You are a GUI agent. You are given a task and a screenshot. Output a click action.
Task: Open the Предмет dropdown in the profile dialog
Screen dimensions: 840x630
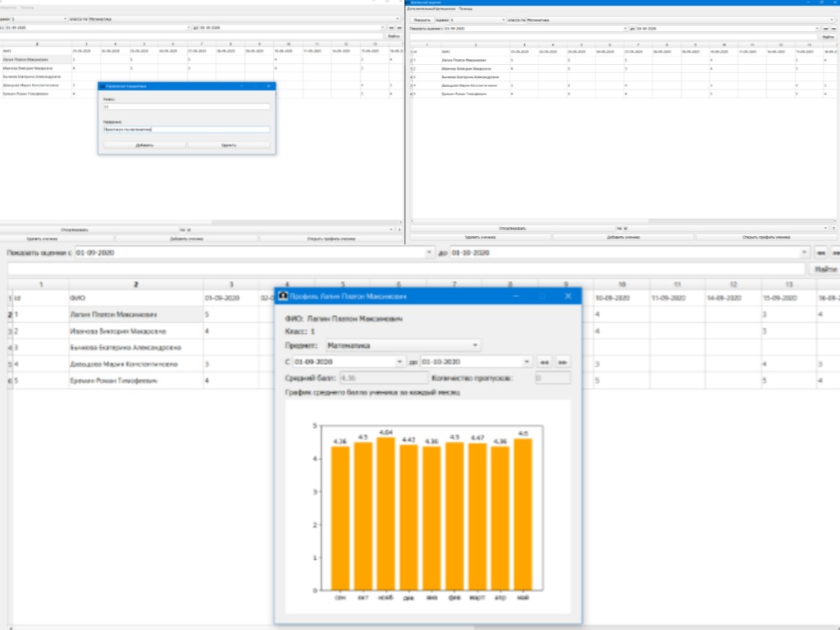point(403,346)
